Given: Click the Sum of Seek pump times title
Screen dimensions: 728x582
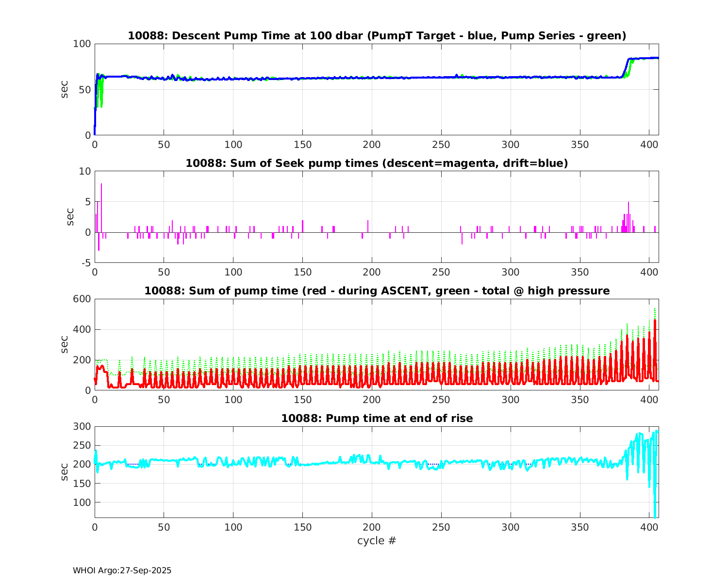Looking at the screenshot, I should tap(377, 163).
